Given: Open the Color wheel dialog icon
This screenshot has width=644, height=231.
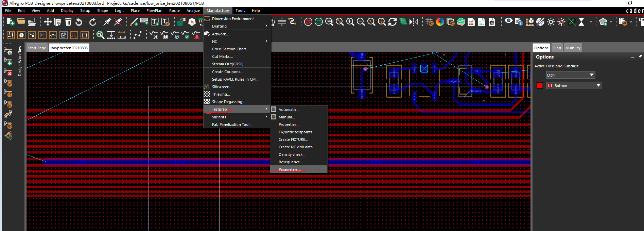Looking at the screenshot, I should pos(440,22).
